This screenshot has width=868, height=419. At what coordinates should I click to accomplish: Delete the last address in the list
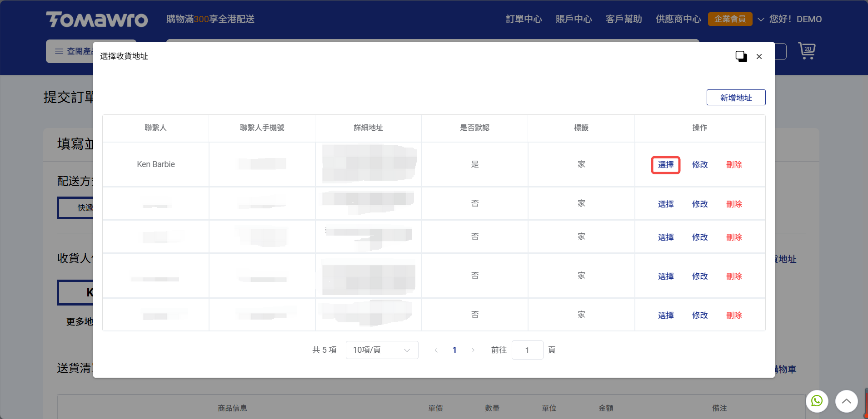tap(733, 315)
